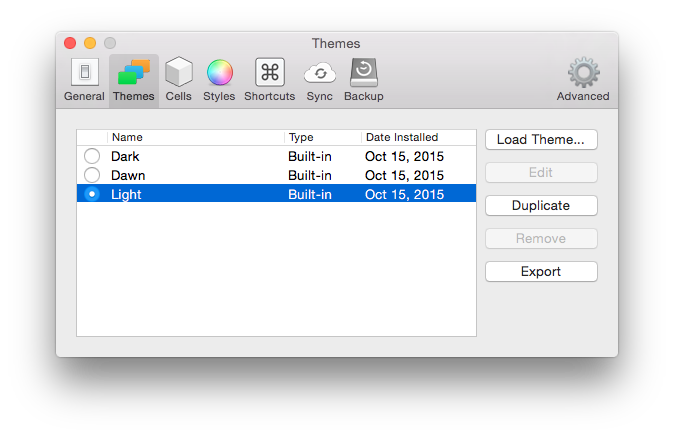
Task: Click the disabled Remove button
Action: click(541, 238)
